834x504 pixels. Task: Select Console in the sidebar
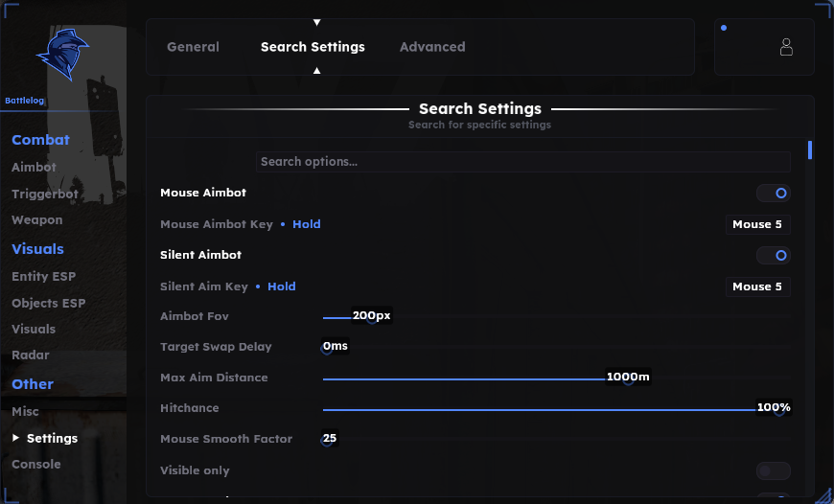(36, 464)
